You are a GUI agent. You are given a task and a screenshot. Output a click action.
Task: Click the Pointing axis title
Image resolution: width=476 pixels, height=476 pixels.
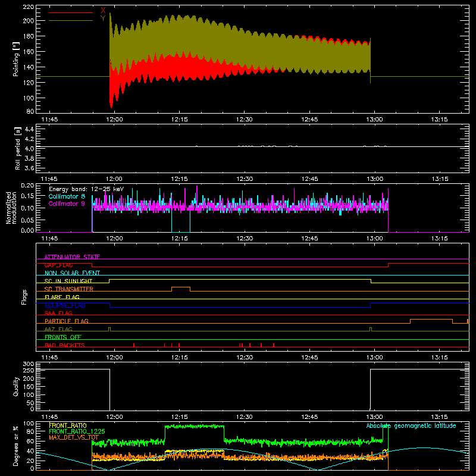(x=16, y=59)
